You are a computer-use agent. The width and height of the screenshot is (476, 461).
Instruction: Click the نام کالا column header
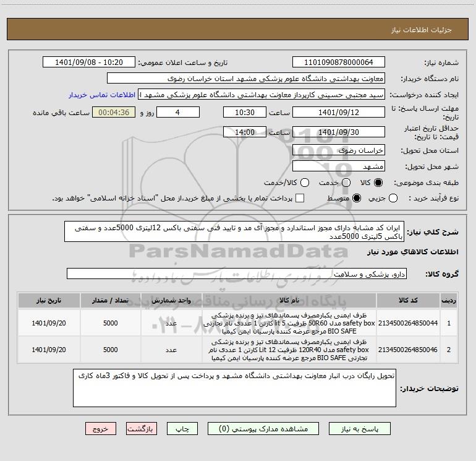289,300
